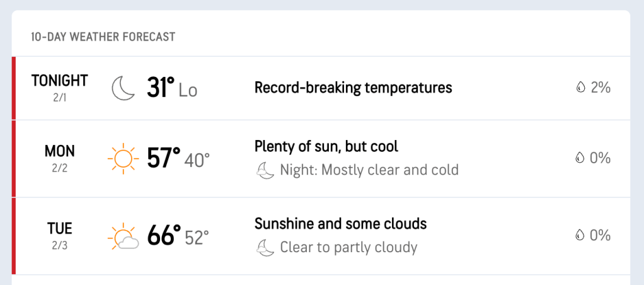Click Tuesday's 66° high temperature
The image size is (644, 285).
(164, 236)
